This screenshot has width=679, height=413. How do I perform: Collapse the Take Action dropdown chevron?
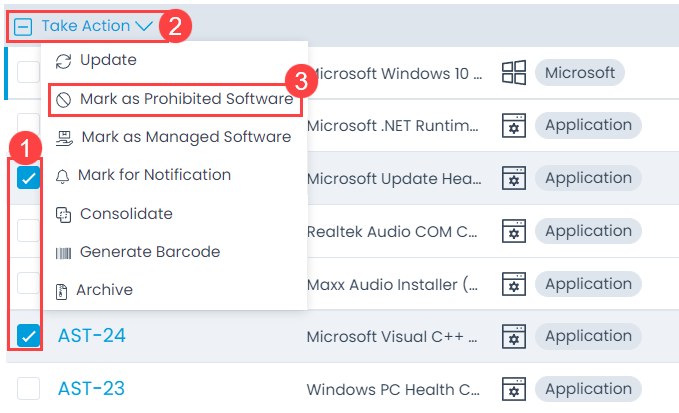click(144, 26)
